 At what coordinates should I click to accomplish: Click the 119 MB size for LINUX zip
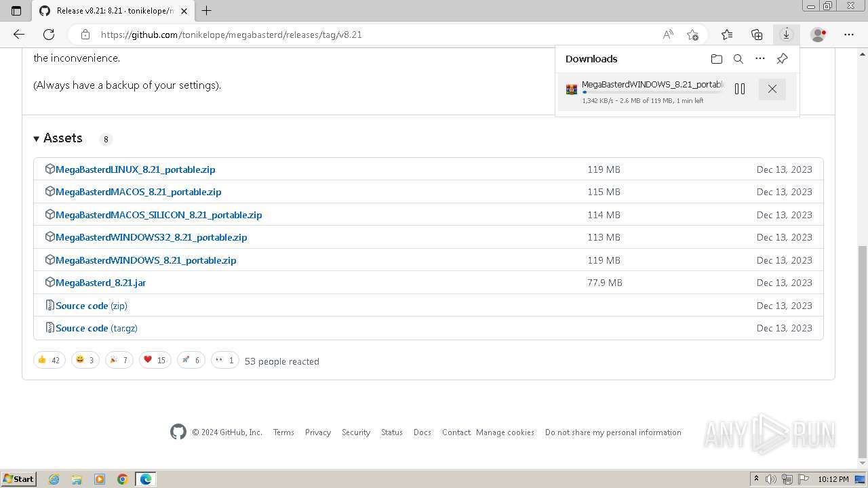tap(604, 169)
